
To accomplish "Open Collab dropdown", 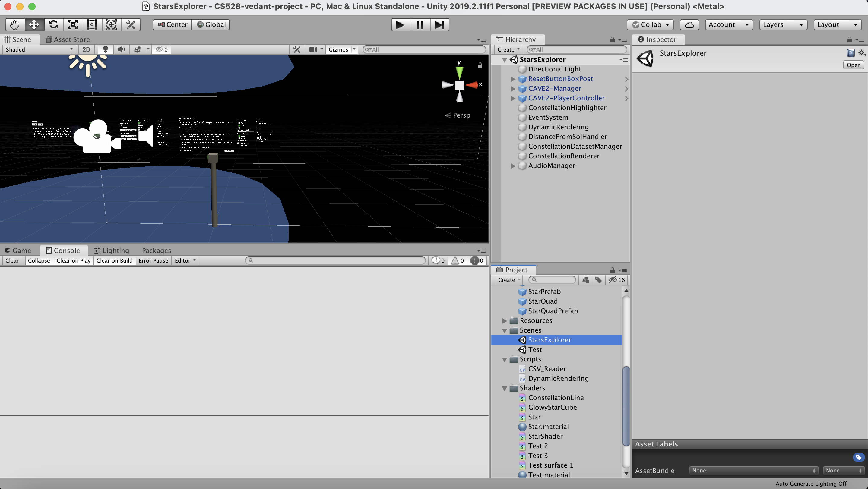I will tap(650, 25).
